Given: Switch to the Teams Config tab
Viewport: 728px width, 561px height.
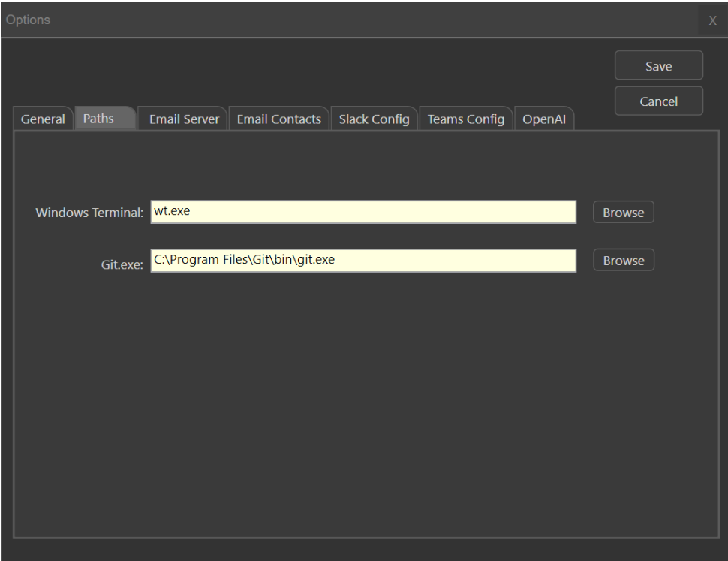Looking at the screenshot, I should click(x=465, y=119).
